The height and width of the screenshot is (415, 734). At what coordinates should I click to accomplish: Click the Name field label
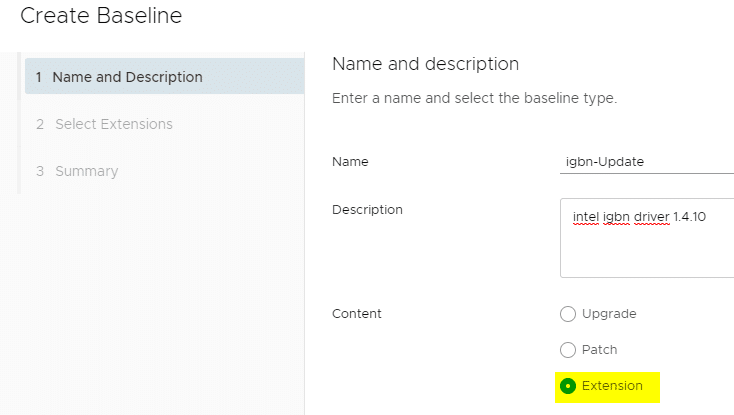click(x=350, y=162)
